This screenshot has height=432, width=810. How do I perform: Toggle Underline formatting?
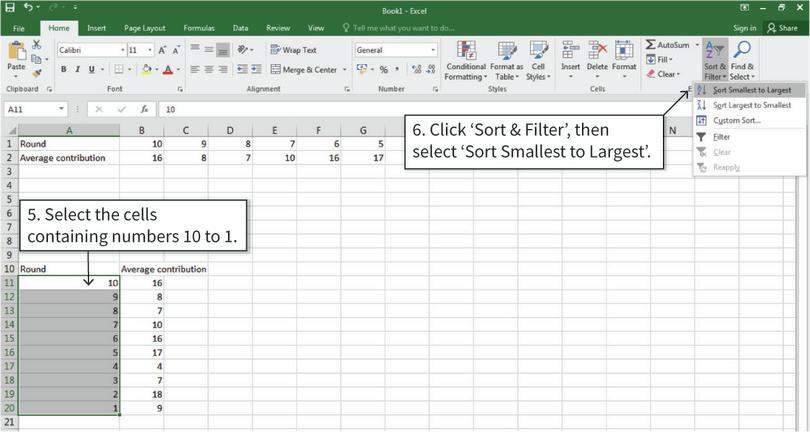pos(91,69)
